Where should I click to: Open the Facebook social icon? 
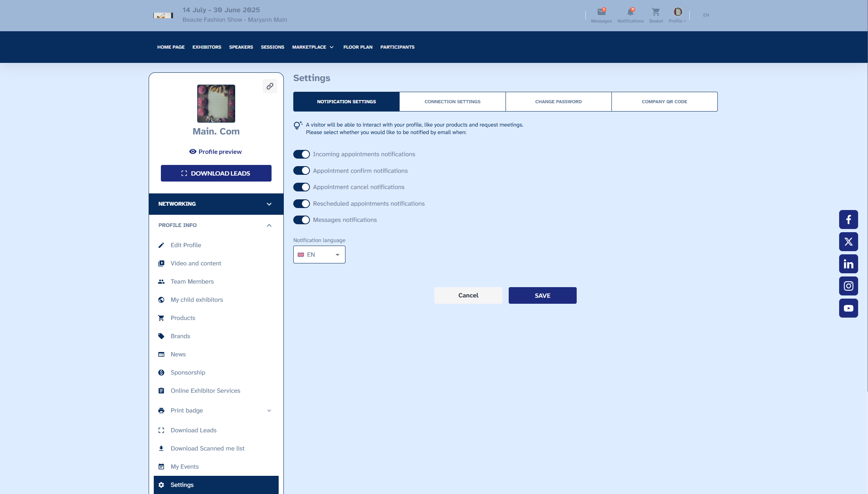point(848,220)
